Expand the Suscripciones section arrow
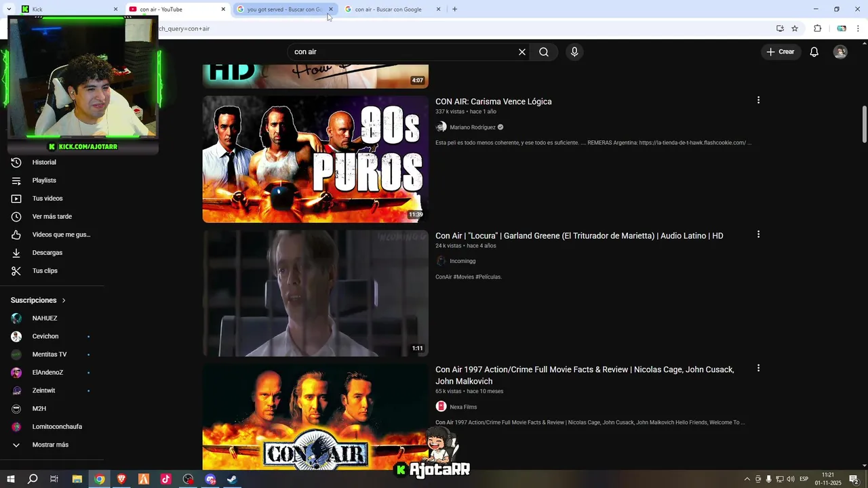The width and height of the screenshot is (868, 488). click(64, 300)
